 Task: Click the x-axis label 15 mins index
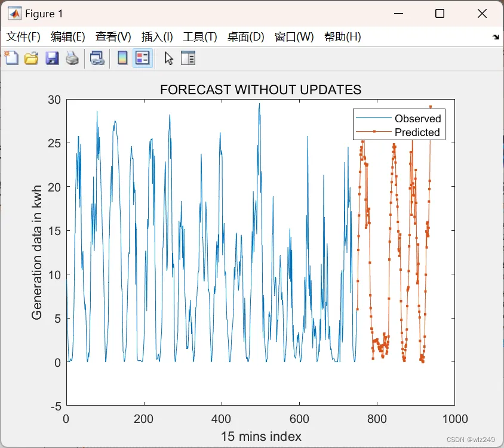click(261, 437)
